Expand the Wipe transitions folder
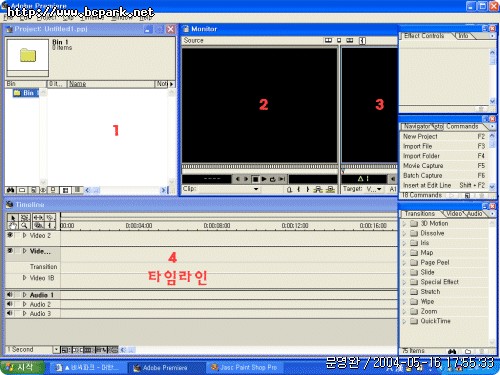The width and height of the screenshot is (500, 375). (x=404, y=302)
